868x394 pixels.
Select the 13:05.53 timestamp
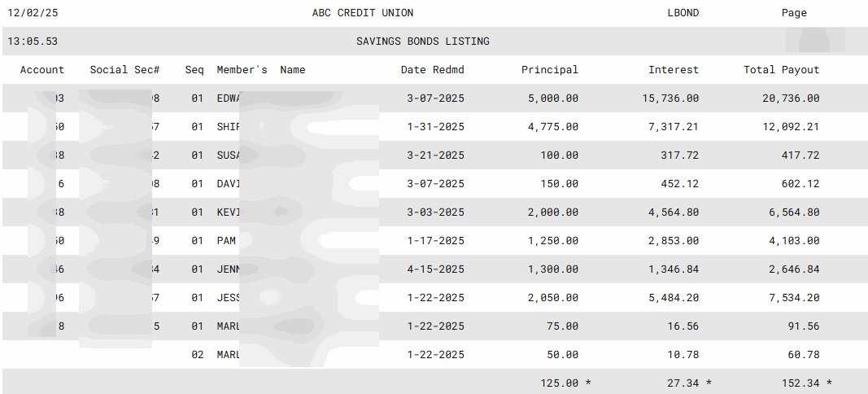(x=33, y=42)
